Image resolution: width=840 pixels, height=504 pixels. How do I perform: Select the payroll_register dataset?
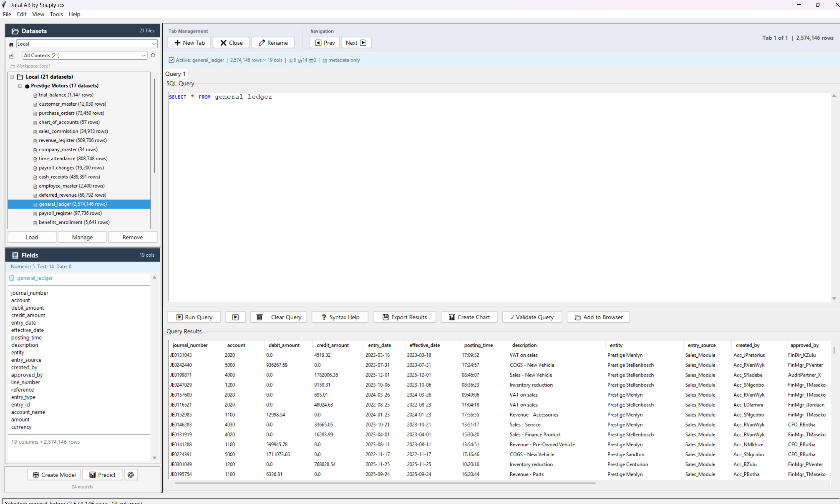click(x=70, y=213)
